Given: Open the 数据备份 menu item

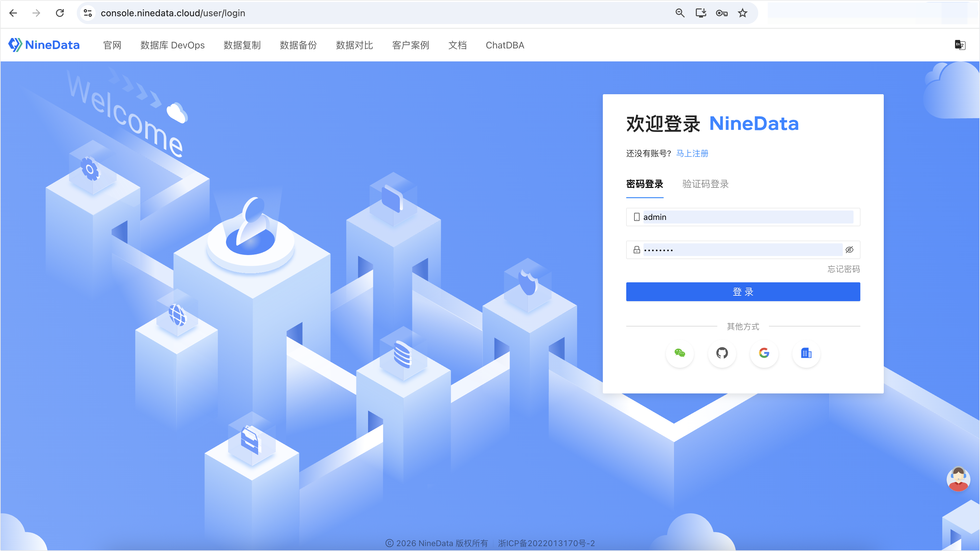Looking at the screenshot, I should 298,45.
